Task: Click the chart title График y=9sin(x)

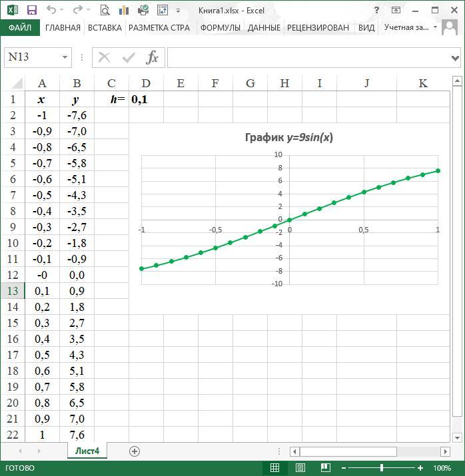Action: [x=289, y=138]
